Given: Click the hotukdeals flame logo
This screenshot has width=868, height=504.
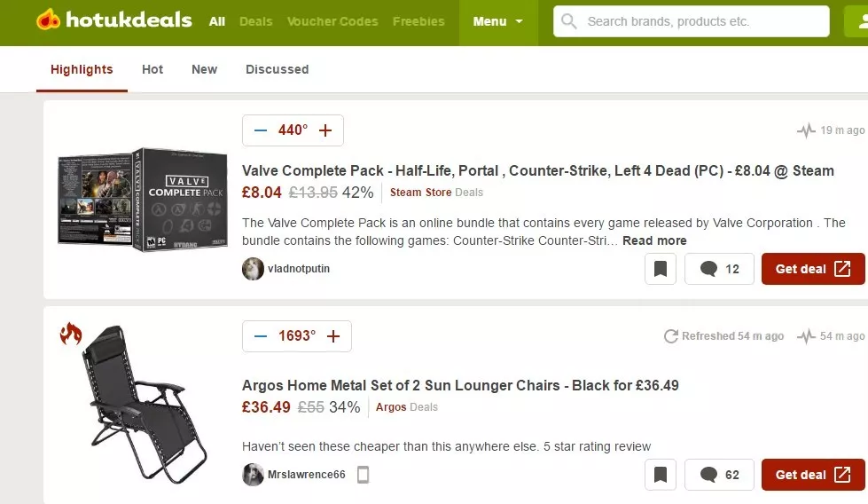Looking at the screenshot, I should 49,20.
